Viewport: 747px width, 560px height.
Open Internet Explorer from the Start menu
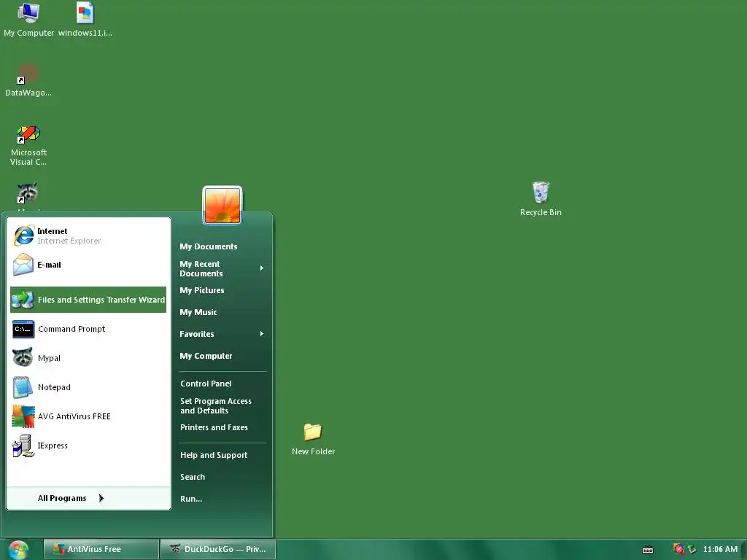[88, 236]
